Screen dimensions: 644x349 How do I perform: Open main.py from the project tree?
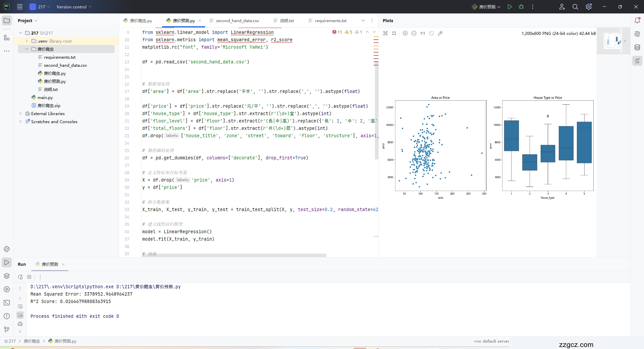click(45, 97)
